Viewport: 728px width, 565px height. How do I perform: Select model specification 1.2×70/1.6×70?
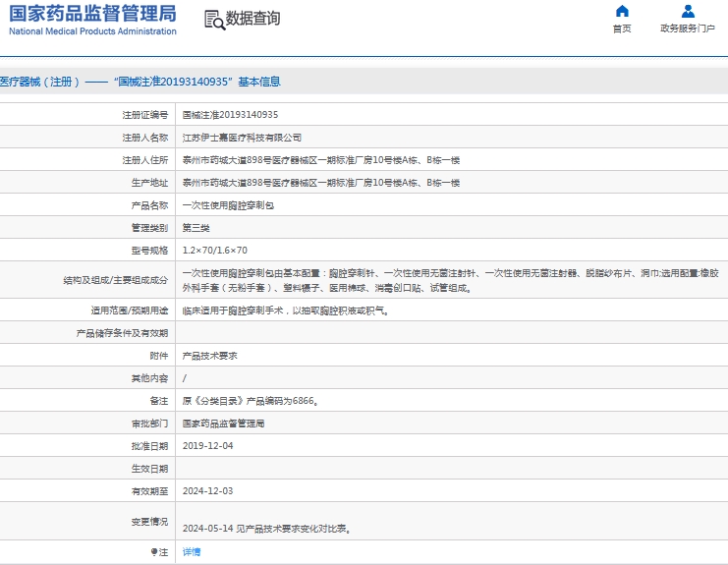(x=215, y=251)
